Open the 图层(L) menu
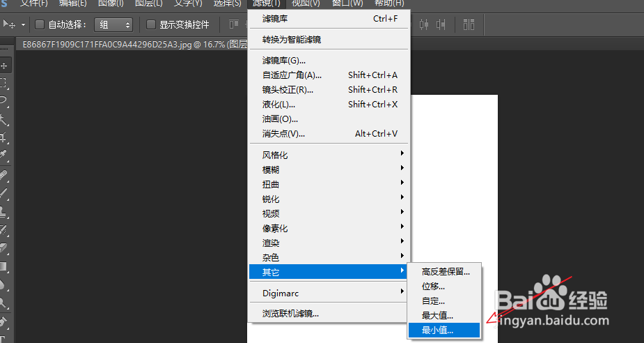The width and height of the screenshot is (644, 343). point(149,3)
